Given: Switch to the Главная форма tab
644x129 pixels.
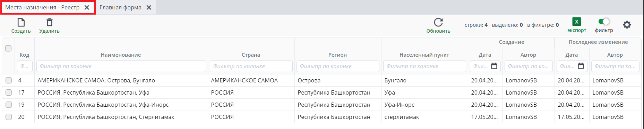Looking at the screenshot, I should coord(120,7).
